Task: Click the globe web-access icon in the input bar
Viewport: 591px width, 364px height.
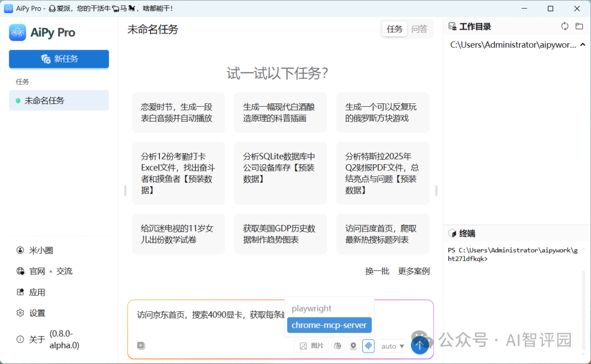Action: [x=338, y=346]
